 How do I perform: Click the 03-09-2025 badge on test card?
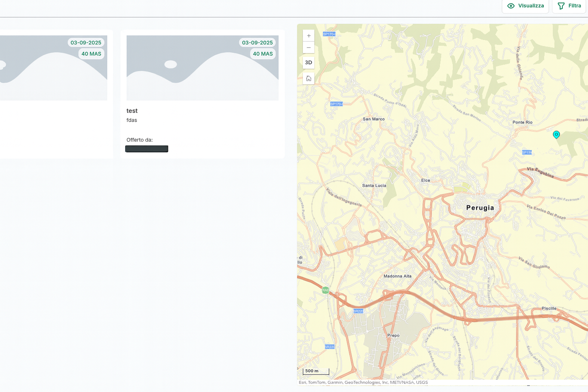click(x=257, y=42)
